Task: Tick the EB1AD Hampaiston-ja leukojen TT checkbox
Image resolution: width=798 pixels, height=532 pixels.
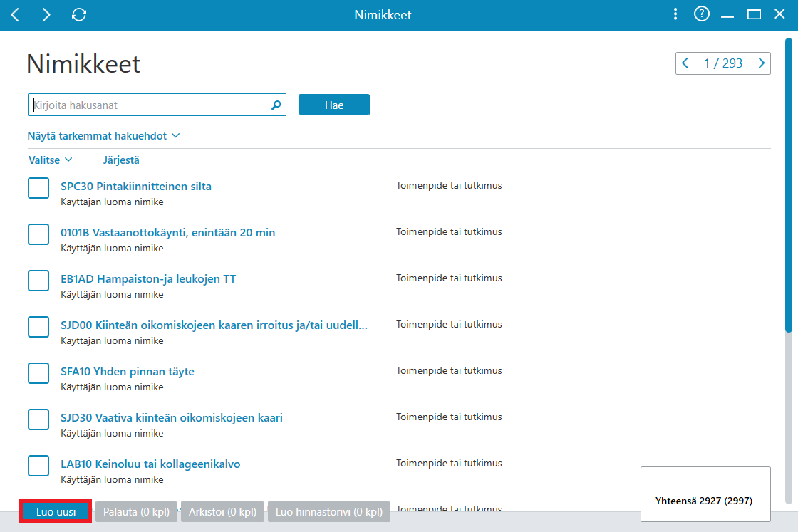Action: (38, 281)
